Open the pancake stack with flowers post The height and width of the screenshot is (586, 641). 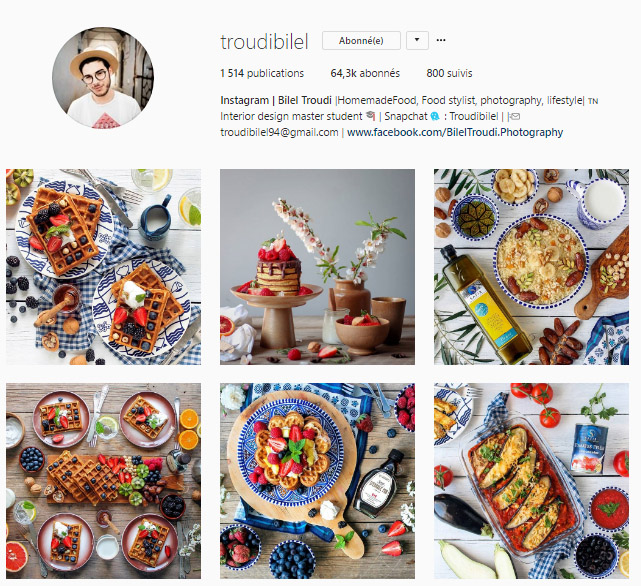point(317,267)
